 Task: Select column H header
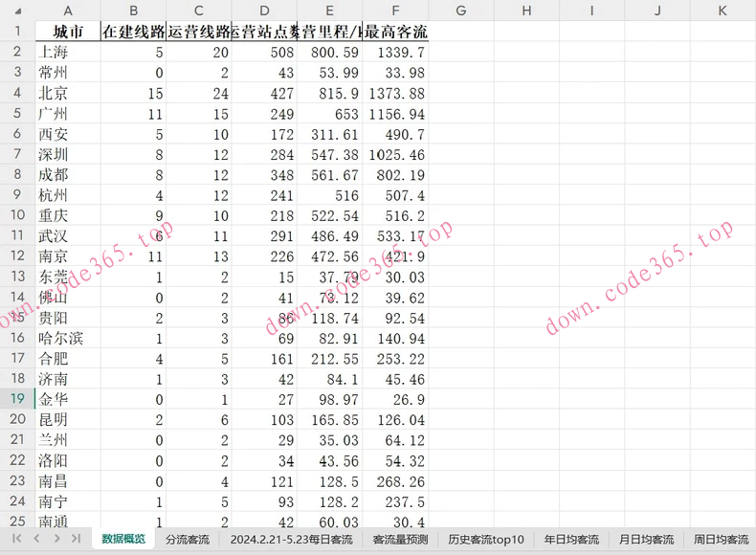(x=526, y=11)
